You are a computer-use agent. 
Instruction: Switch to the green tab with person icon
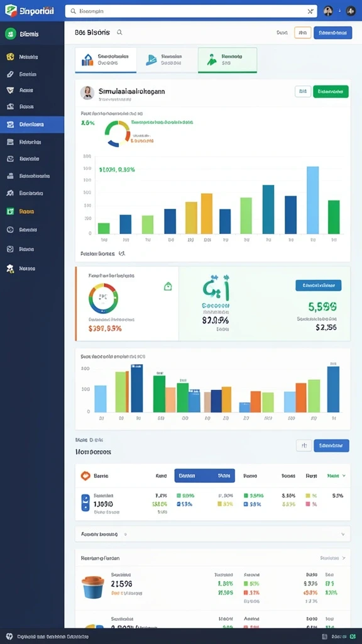228,60
